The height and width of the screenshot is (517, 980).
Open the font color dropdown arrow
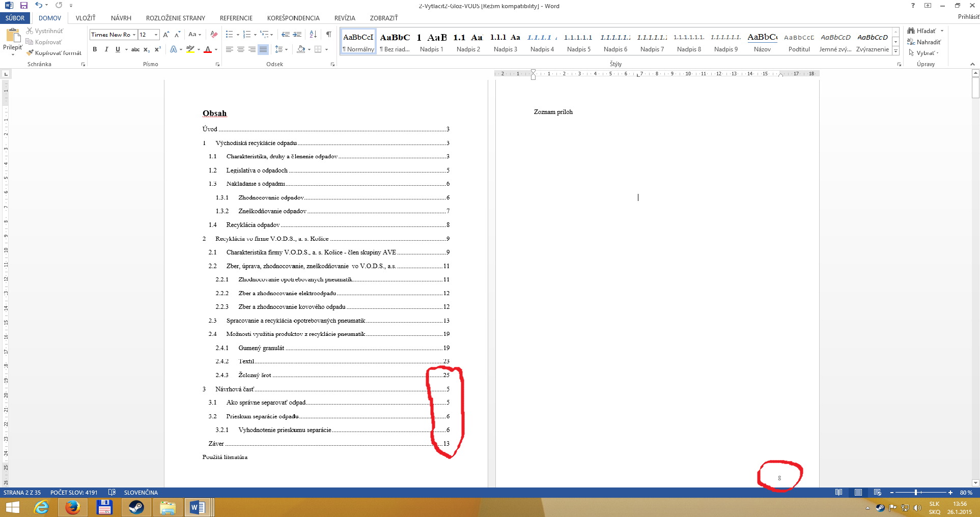coord(216,50)
